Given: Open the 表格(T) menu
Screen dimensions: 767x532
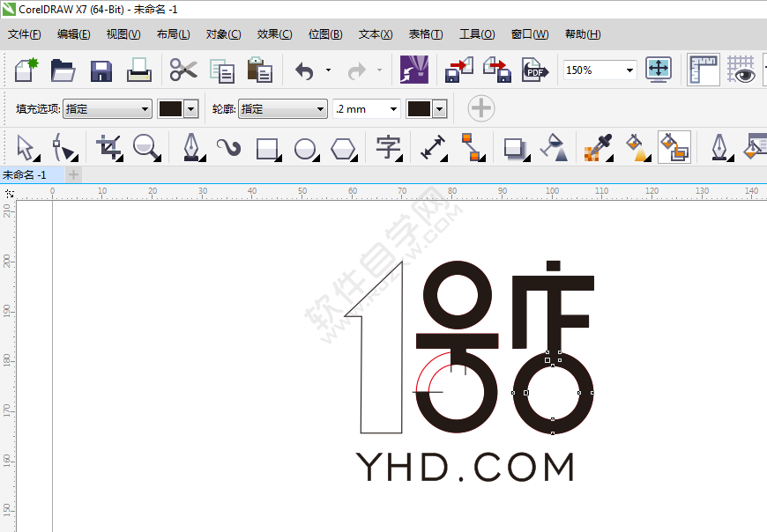Looking at the screenshot, I should tap(426, 34).
